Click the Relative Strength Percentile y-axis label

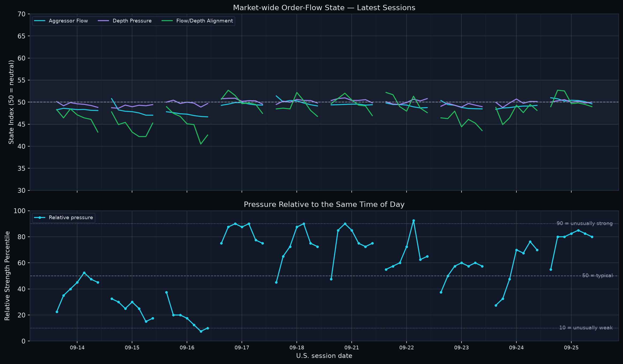click(x=7, y=276)
